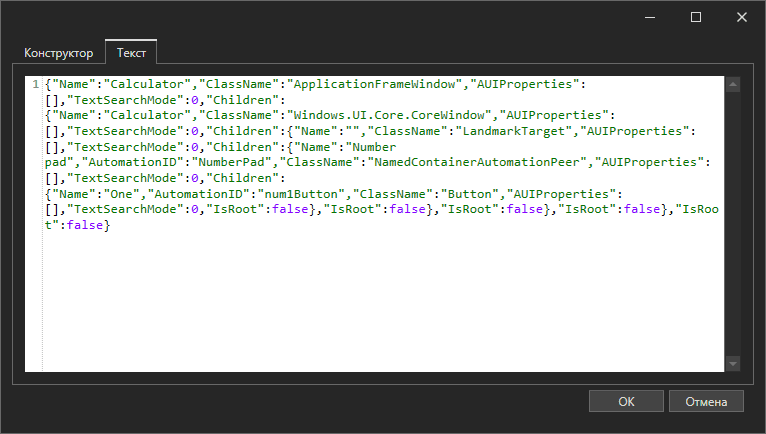Screen dimensions: 766x434
Task: Click the vertical scrollbar track
Action: click(732, 225)
